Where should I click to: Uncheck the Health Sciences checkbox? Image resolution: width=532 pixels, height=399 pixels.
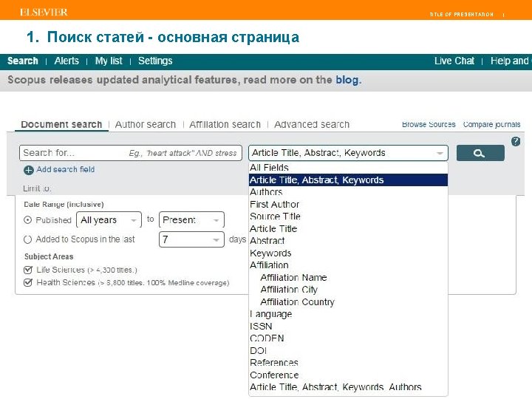point(28,282)
